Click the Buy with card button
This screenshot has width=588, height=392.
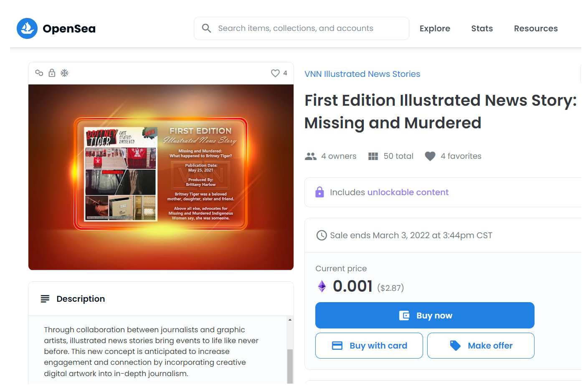click(369, 346)
